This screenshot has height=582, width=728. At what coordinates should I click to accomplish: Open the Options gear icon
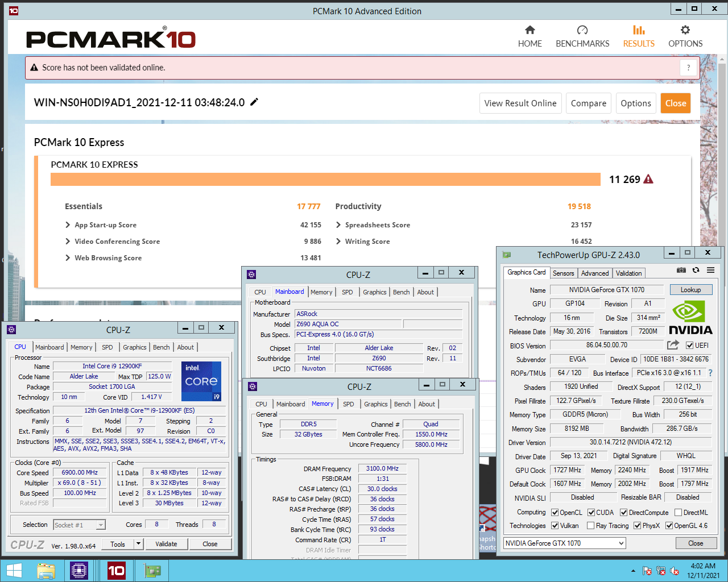685,30
